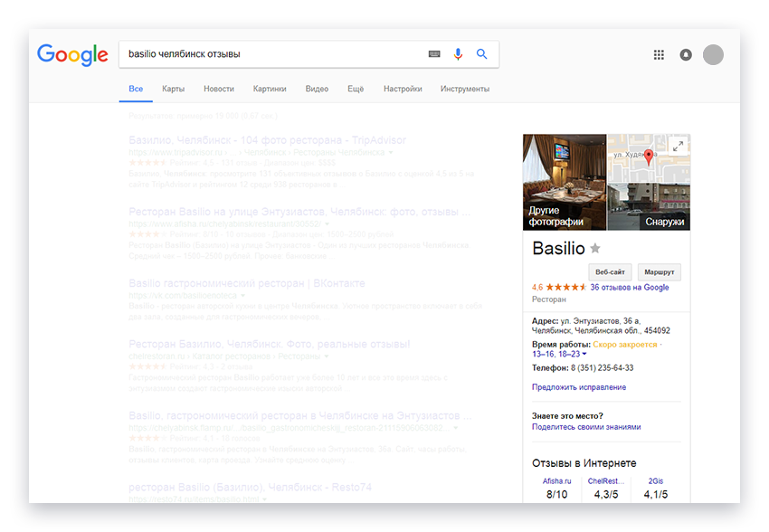Click phone number 8 (351) 235-64-33

(603, 367)
